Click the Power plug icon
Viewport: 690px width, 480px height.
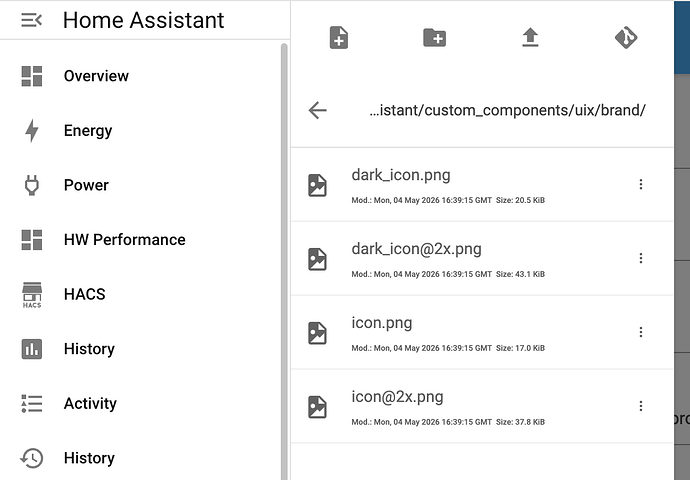32,185
